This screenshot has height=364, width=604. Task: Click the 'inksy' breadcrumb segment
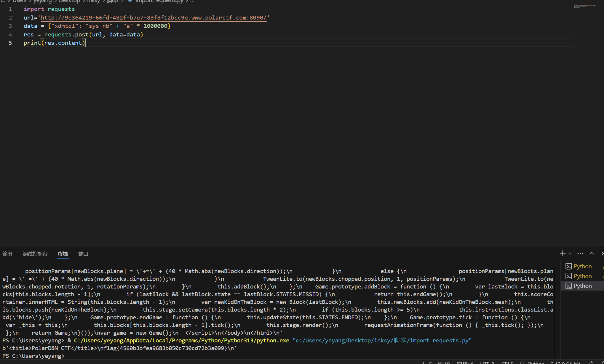(93, 1)
